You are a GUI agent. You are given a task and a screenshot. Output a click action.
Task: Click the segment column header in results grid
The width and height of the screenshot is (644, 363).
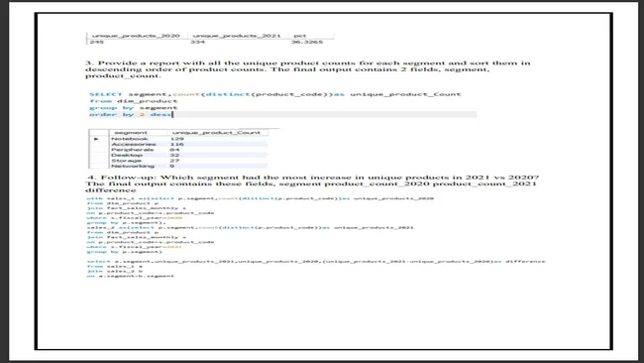[130, 133]
